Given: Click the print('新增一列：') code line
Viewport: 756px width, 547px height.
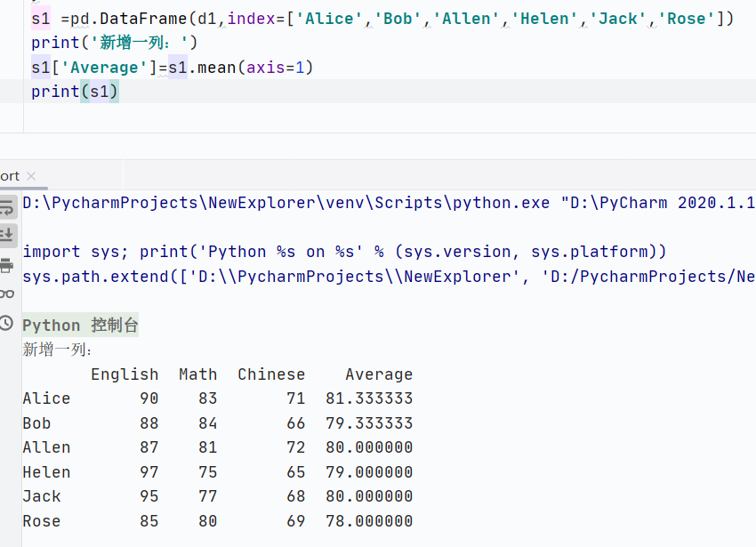Looking at the screenshot, I should tap(115, 43).
